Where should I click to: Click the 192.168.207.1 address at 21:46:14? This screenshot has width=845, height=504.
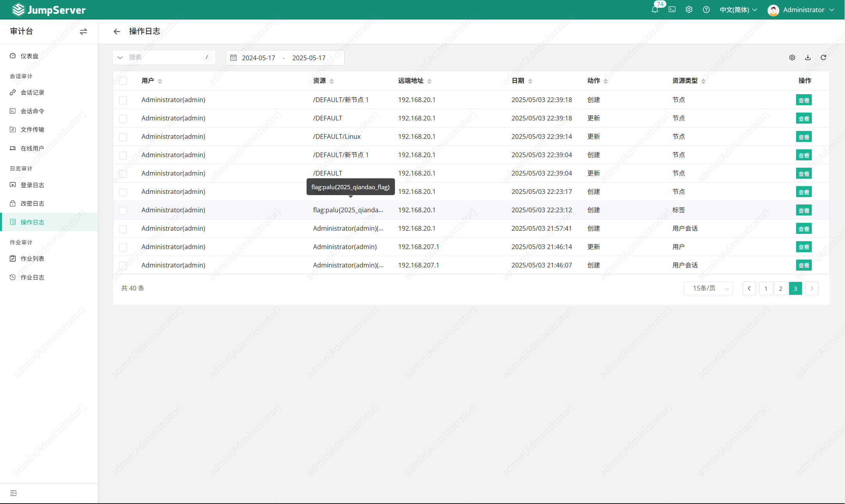pos(418,247)
